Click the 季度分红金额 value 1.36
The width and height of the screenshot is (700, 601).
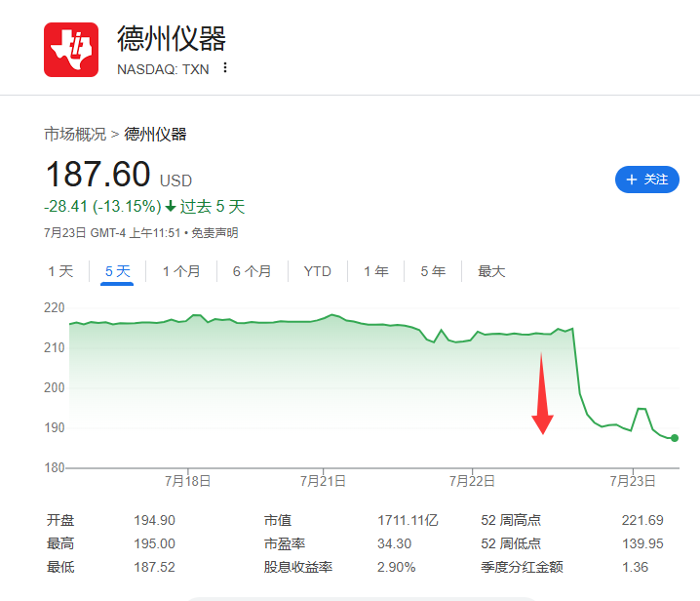click(x=635, y=567)
